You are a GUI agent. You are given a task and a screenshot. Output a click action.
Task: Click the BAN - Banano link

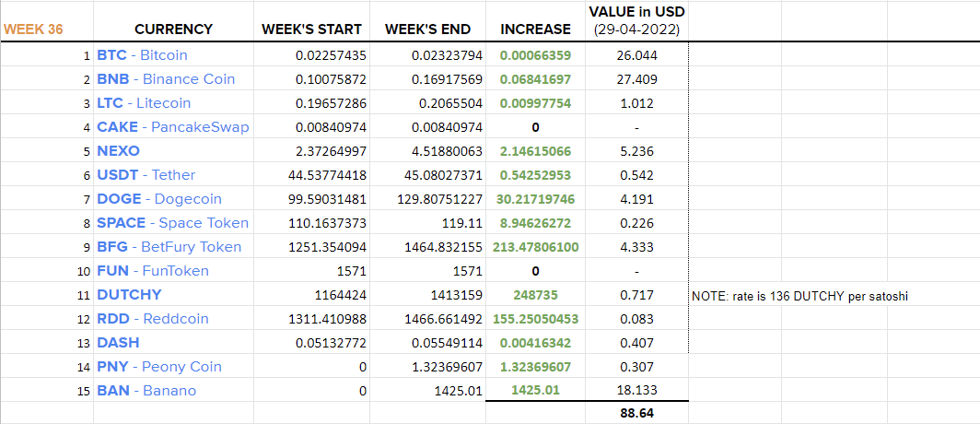click(x=146, y=391)
